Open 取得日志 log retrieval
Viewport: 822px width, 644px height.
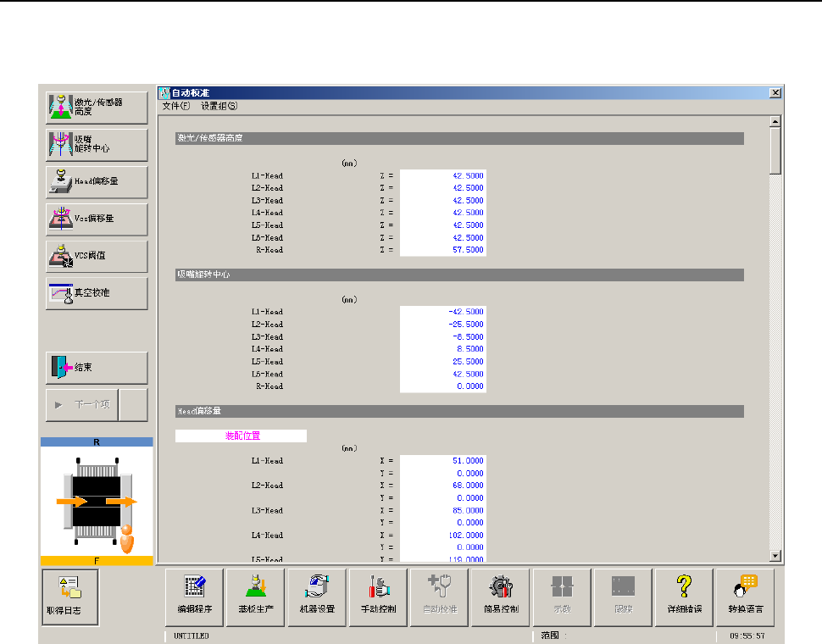pos(70,598)
